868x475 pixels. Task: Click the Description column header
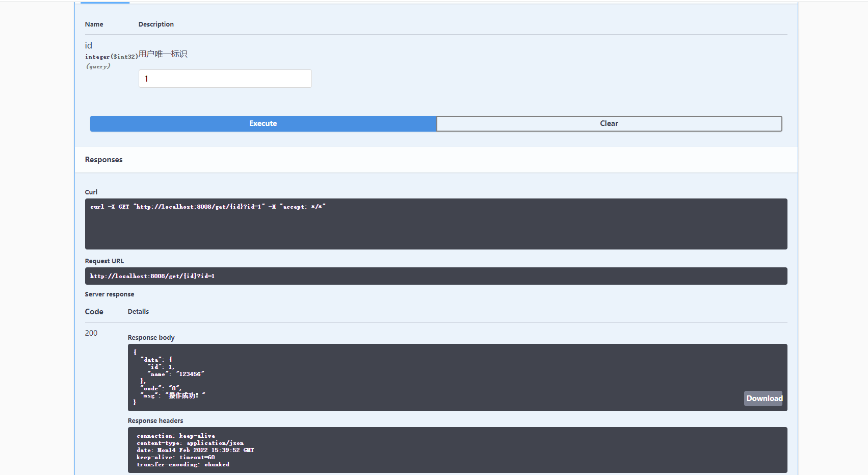[156, 24]
